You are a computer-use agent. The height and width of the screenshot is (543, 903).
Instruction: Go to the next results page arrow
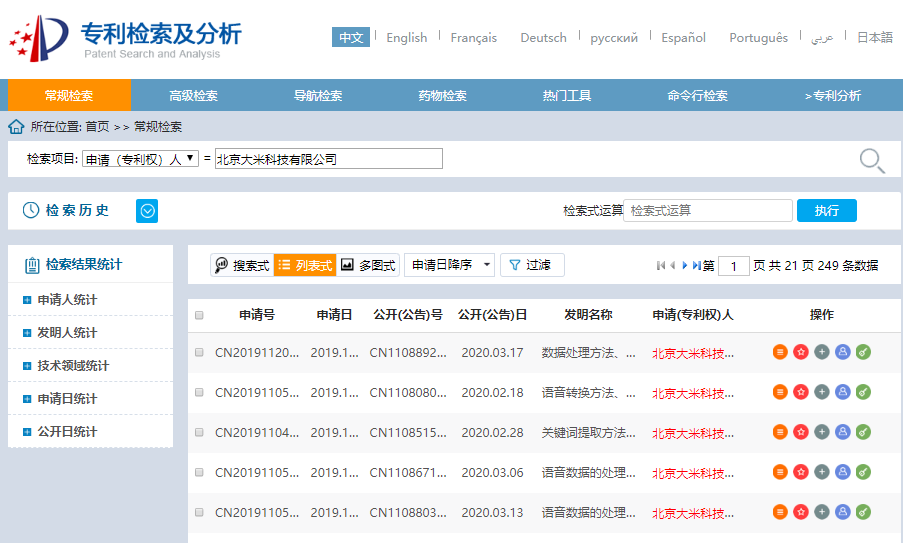685,265
